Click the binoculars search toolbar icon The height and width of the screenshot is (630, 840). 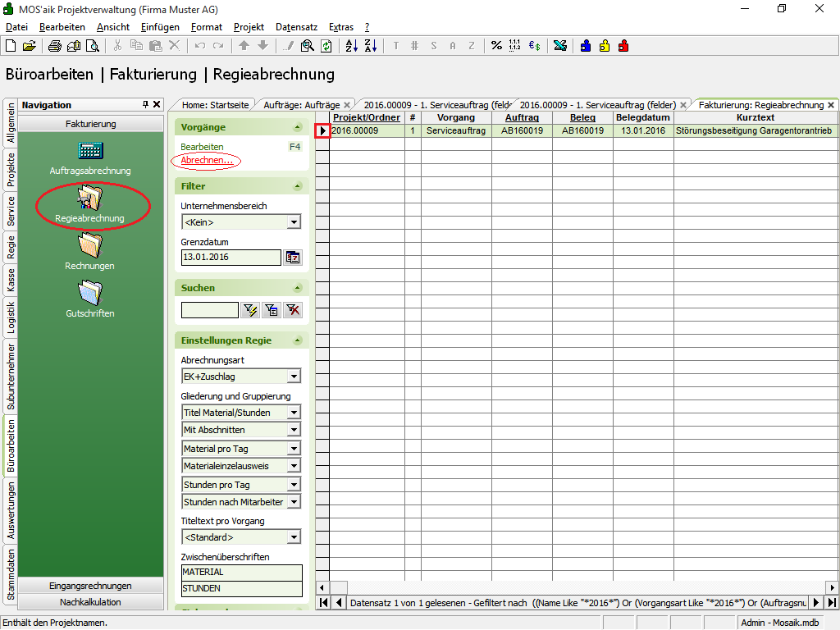(307, 46)
